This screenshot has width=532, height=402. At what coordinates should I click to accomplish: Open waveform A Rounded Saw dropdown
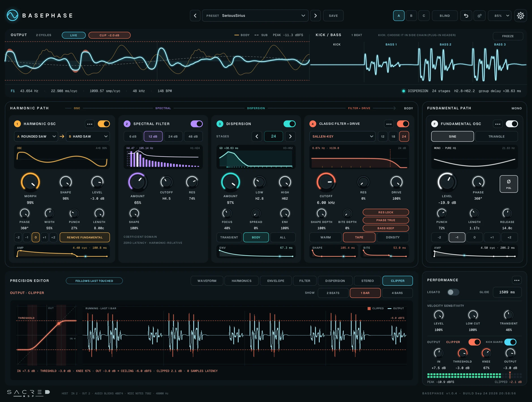[36, 136]
